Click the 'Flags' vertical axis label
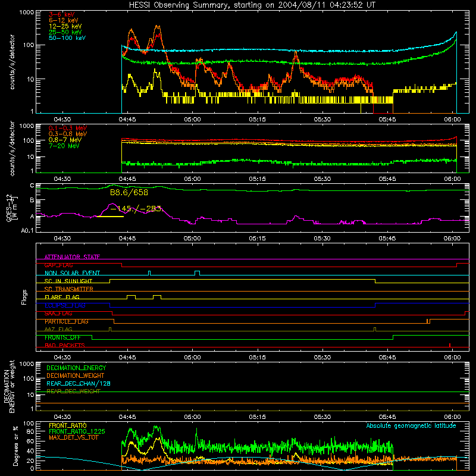 [x=24, y=297]
